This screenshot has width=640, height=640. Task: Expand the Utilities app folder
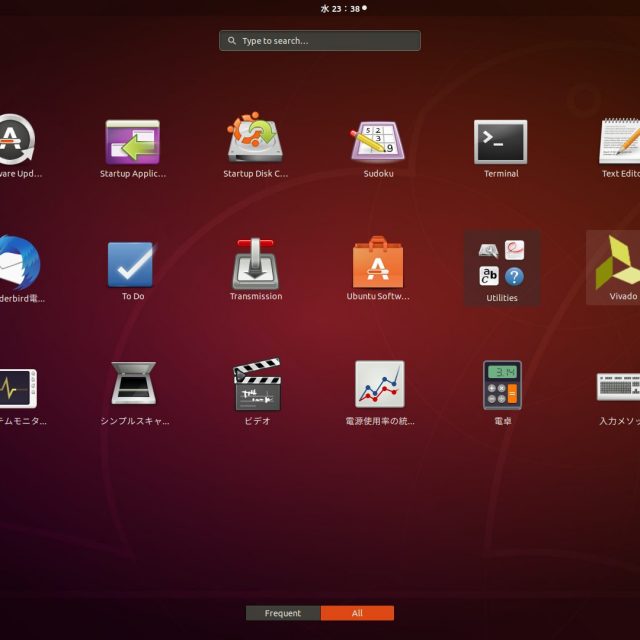pos(501,266)
